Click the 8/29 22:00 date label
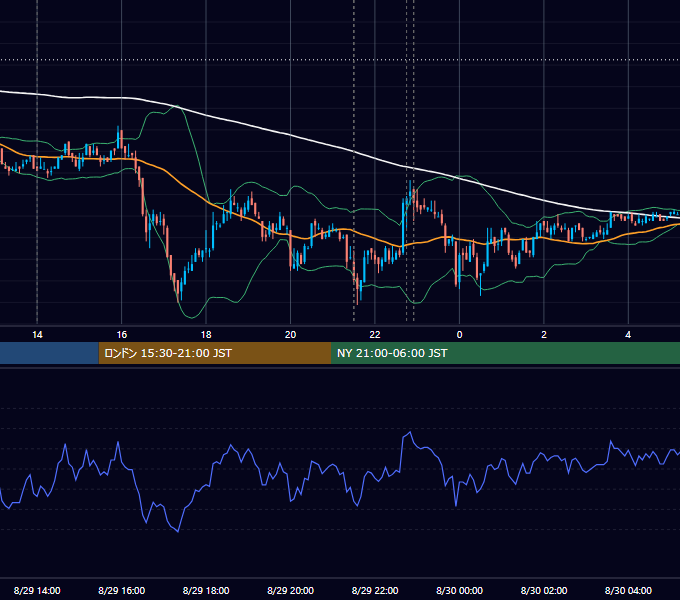The height and width of the screenshot is (600, 680). click(x=375, y=590)
